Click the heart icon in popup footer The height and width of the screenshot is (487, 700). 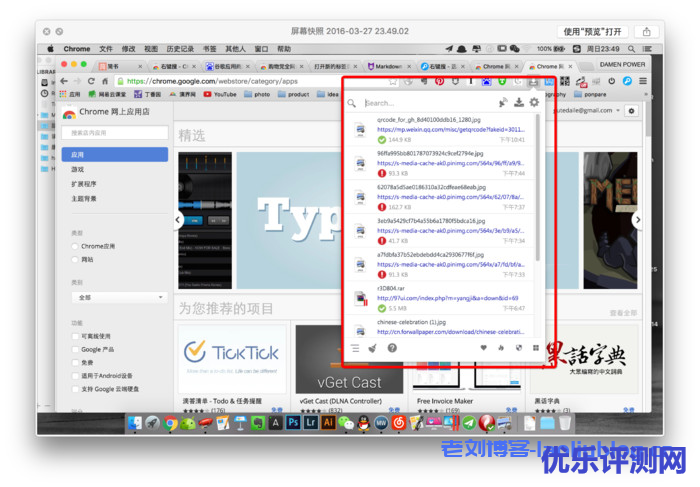(483, 348)
